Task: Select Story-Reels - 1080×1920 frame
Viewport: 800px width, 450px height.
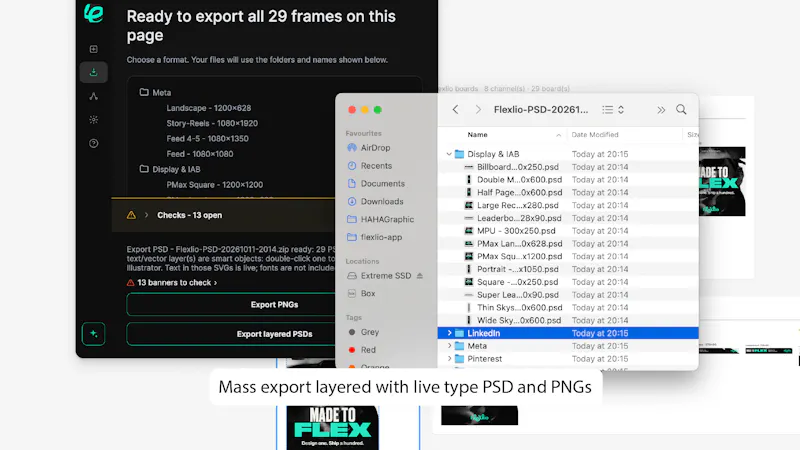Action: coord(212,123)
